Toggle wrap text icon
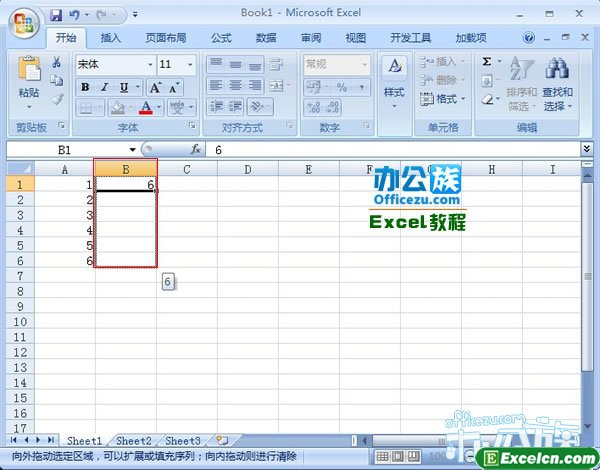This screenshot has height=470, width=600. point(276,64)
